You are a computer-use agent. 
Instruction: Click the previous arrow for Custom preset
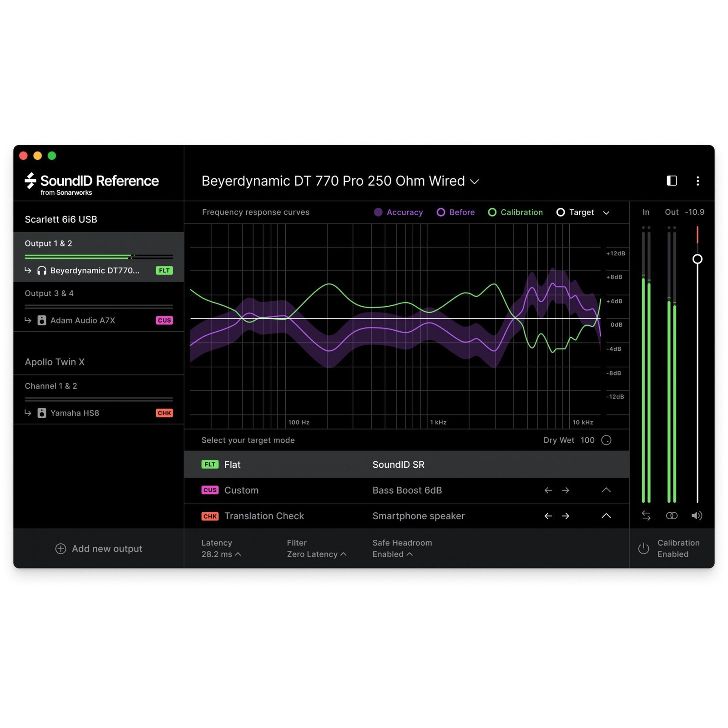(x=548, y=490)
